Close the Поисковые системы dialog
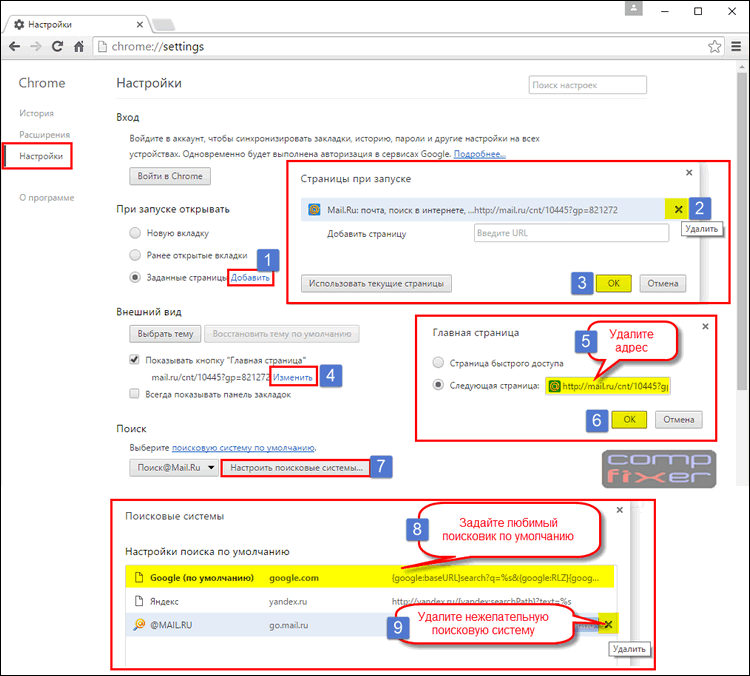 coord(619,510)
